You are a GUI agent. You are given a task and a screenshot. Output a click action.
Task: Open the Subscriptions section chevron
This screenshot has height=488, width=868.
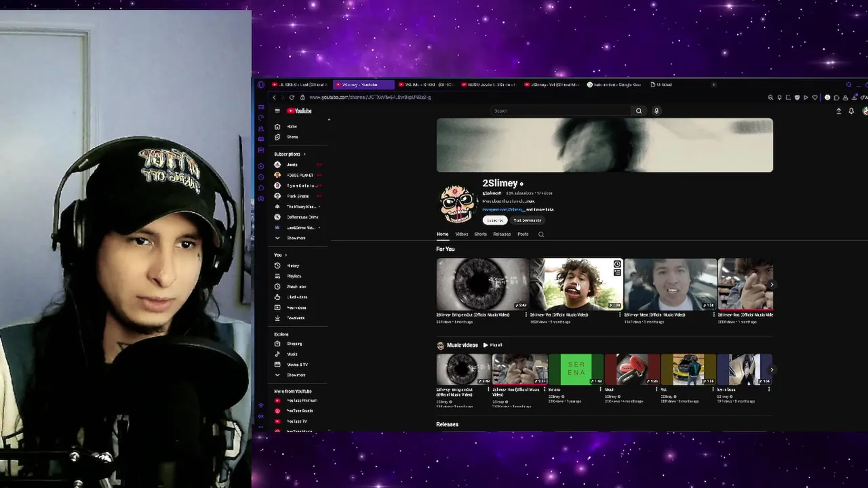click(304, 155)
